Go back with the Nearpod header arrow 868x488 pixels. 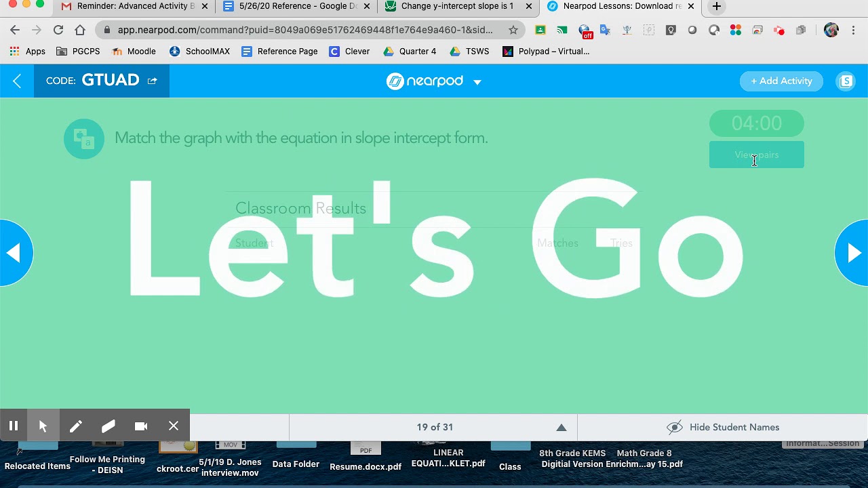pos(17,81)
